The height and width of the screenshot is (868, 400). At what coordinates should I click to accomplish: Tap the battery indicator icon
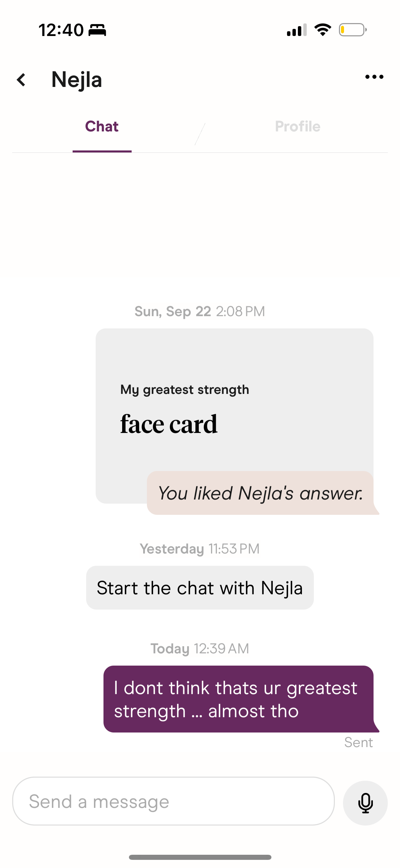click(x=352, y=30)
